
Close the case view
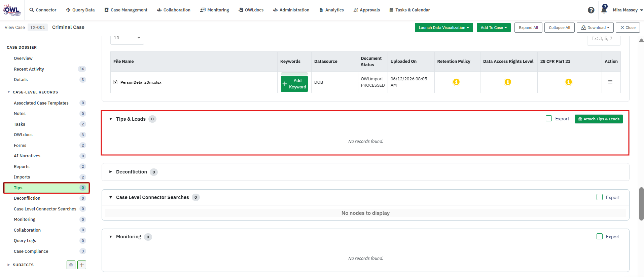(628, 28)
